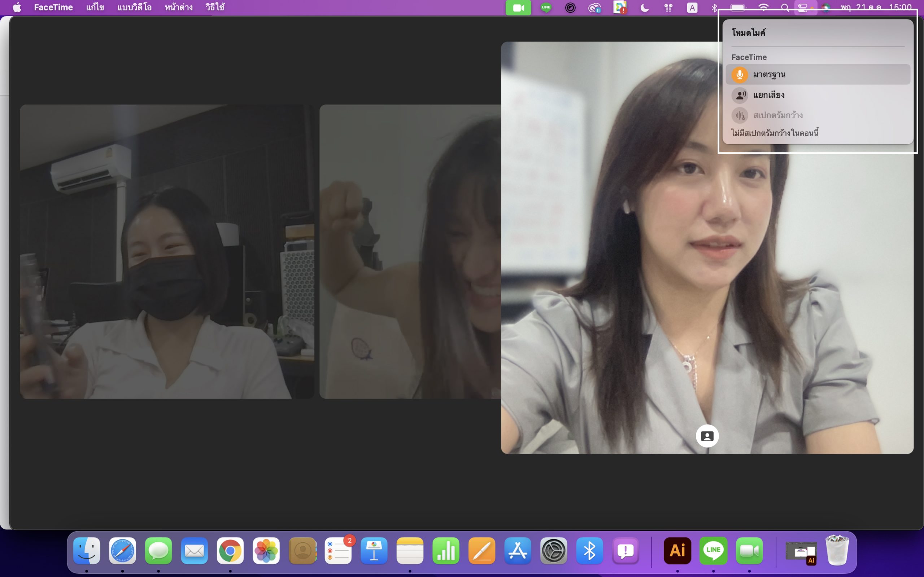Viewport: 924px width, 577px height.
Task: Open Spotlight search magnifier
Action: click(x=785, y=8)
